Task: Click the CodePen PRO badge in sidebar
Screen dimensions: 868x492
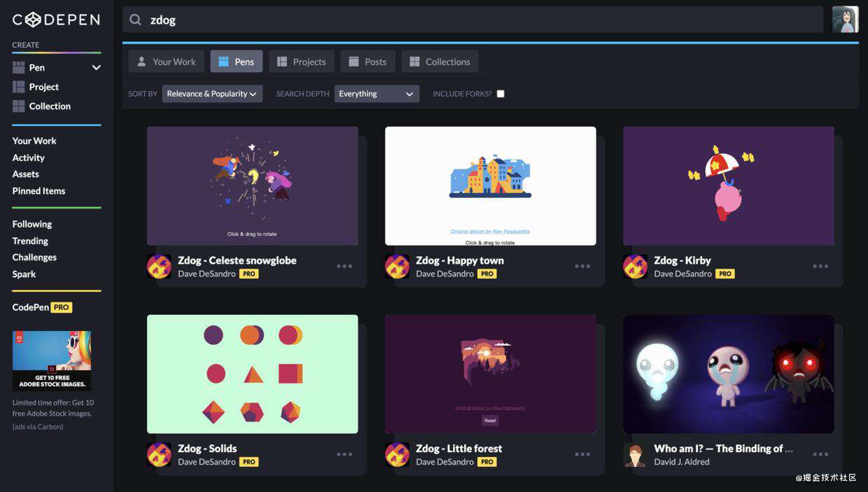Action: click(62, 307)
